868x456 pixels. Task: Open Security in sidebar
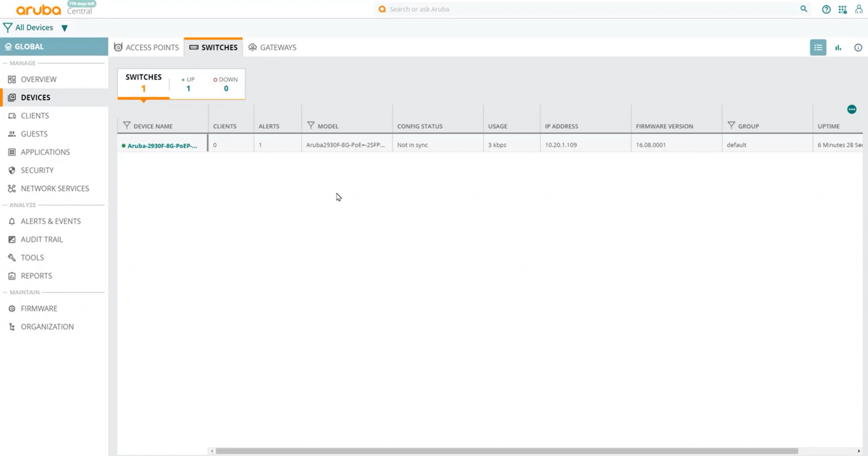coord(54,171)
